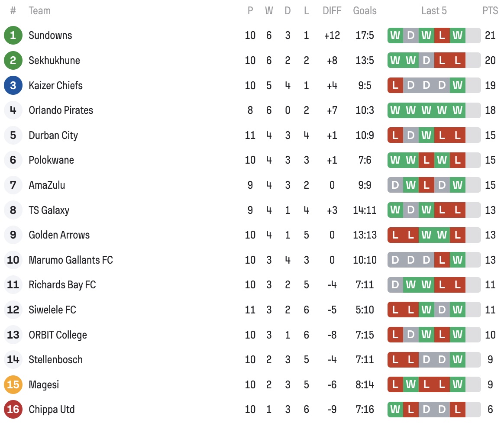Sort by the PTS column header
The image size is (504, 426).
tap(490, 11)
